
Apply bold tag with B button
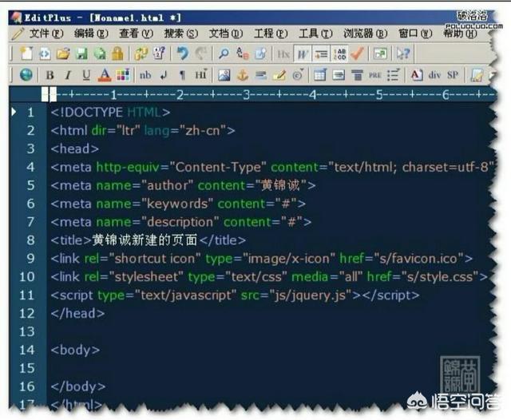[50, 75]
